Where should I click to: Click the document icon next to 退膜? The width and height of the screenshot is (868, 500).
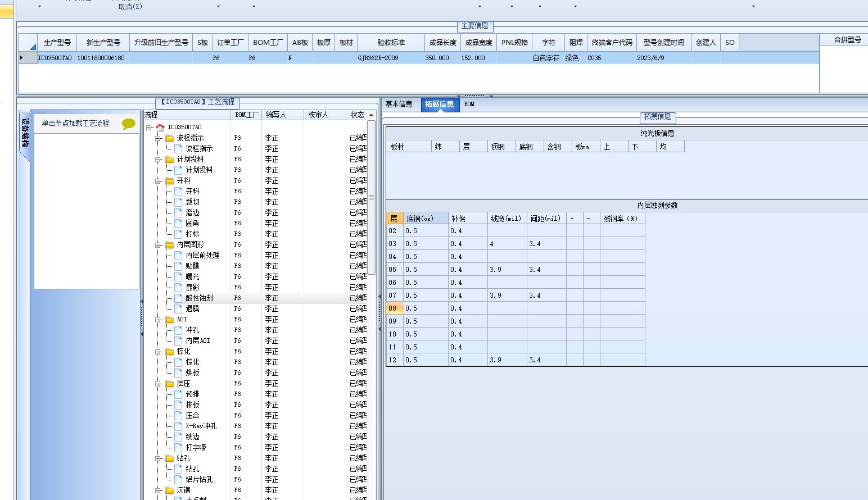pyautogui.click(x=178, y=309)
